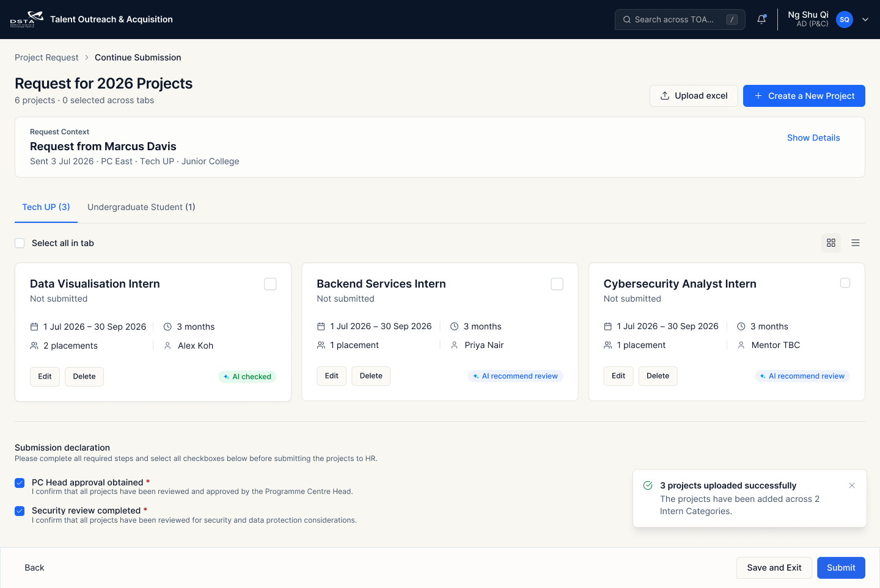Click placements people icon on Data Visualisation card
Viewport: 880px width, 588px height.
pyautogui.click(x=34, y=346)
